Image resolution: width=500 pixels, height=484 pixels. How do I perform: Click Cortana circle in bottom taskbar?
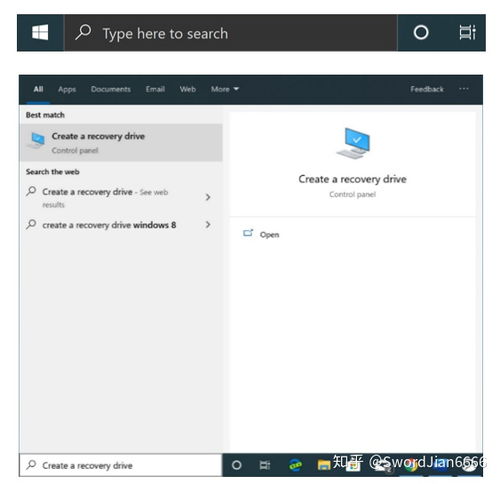pyautogui.click(x=236, y=465)
